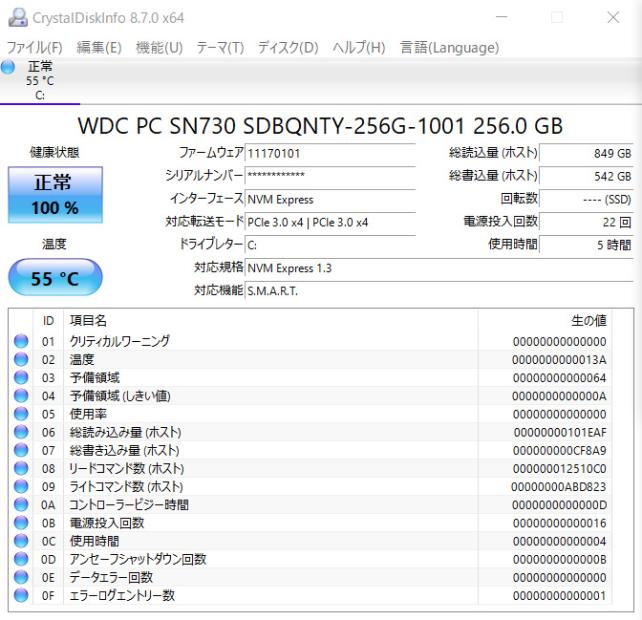Click the 正常 100 % health status button
The height and width of the screenshot is (620, 642).
[55, 195]
